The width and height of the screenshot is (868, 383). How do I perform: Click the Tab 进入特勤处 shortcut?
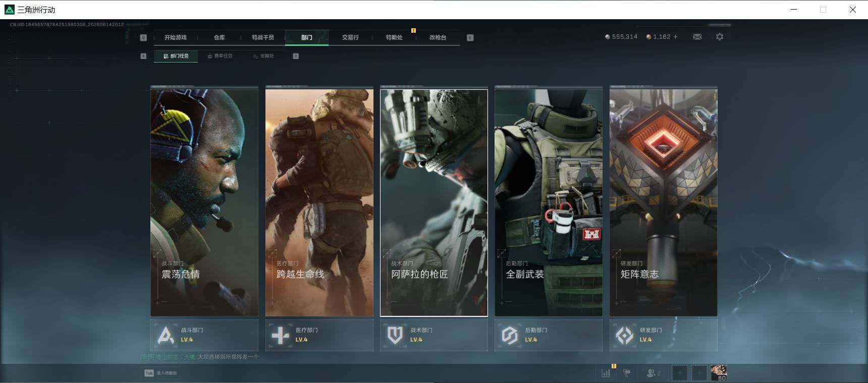161,373
